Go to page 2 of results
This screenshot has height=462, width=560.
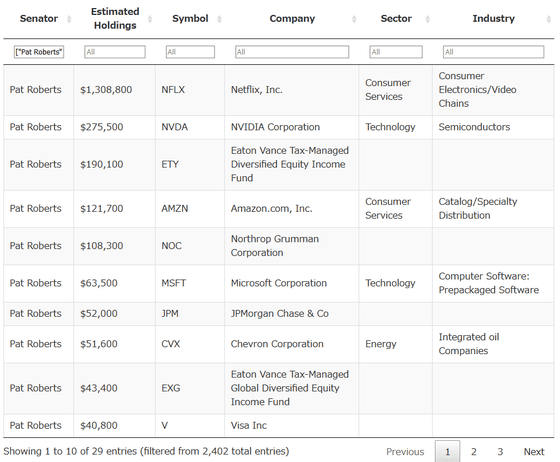coord(474,452)
